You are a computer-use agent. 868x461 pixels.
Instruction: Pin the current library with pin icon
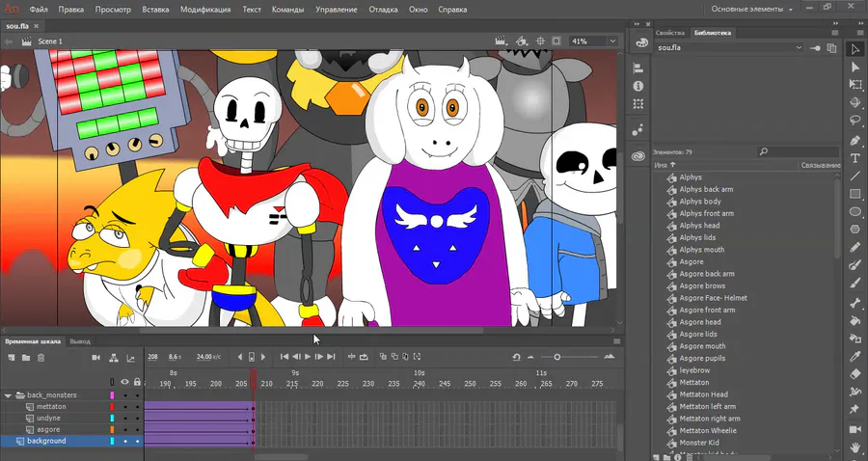[x=815, y=48]
